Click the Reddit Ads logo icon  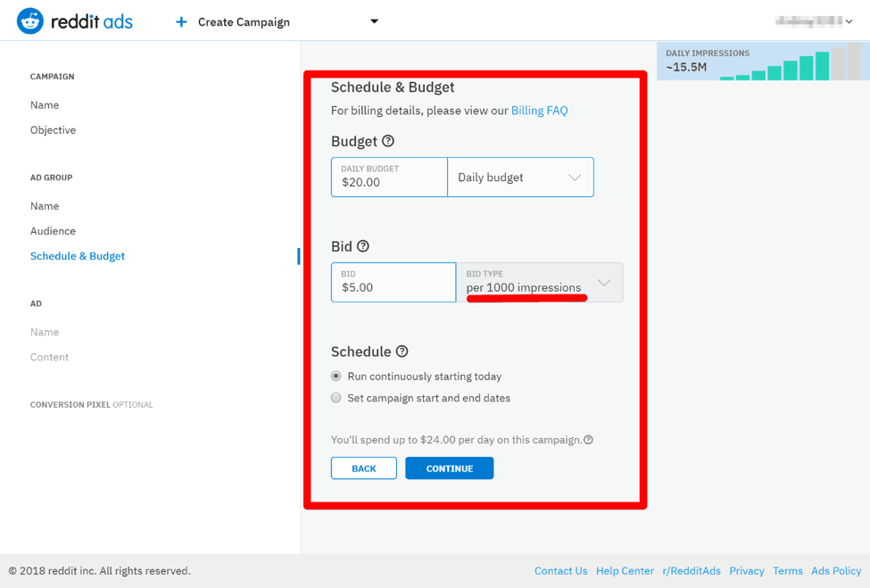coord(30,21)
